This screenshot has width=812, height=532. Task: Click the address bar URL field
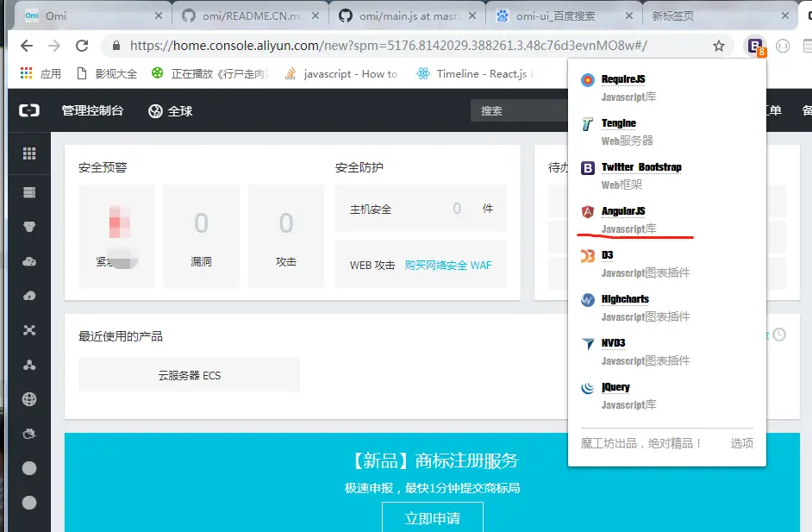click(x=389, y=46)
